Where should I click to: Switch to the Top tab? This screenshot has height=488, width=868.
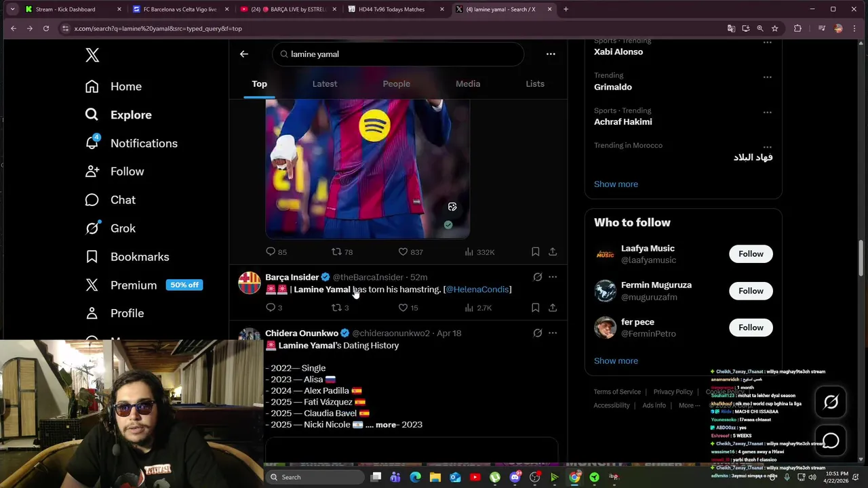pyautogui.click(x=260, y=84)
